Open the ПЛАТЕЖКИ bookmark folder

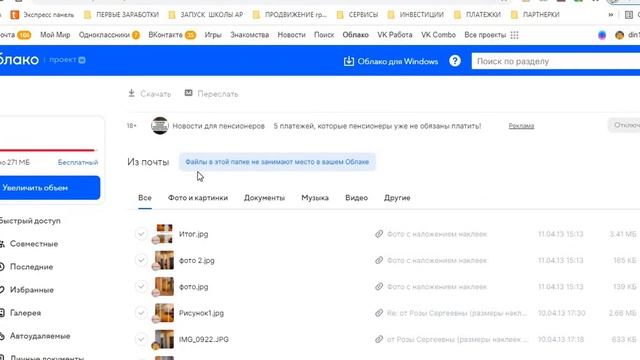coord(477,15)
